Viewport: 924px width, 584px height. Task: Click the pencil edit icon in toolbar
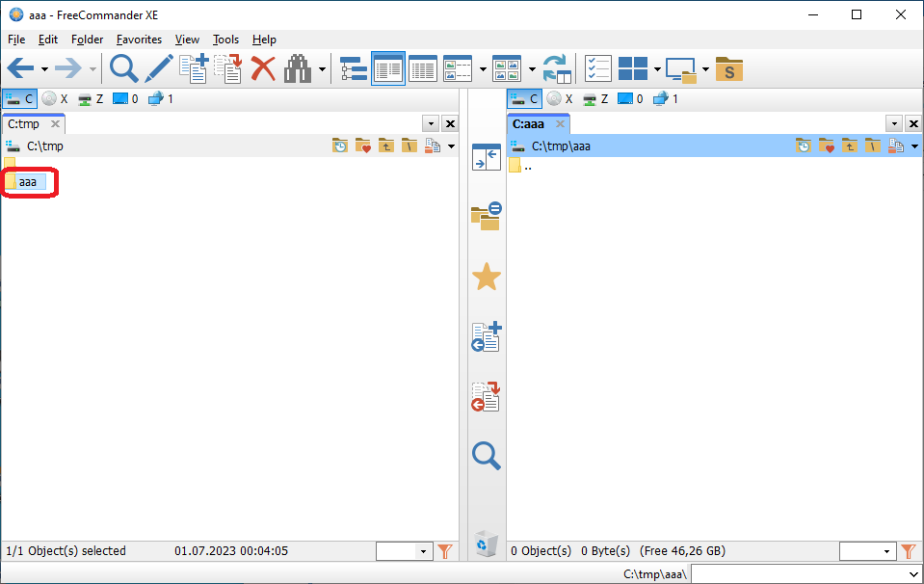(159, 68)
